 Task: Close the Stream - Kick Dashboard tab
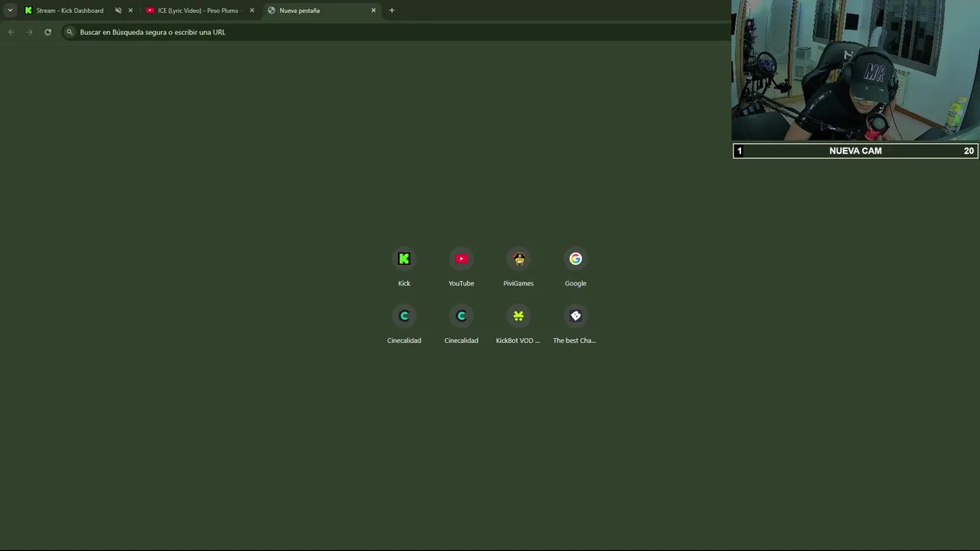pyautogui.click(x=130, y=11)
